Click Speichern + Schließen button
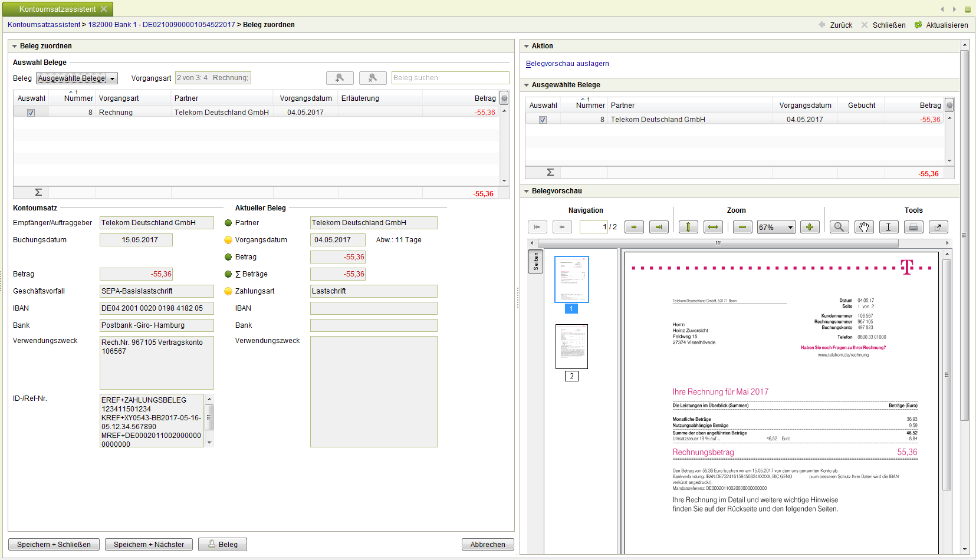The height and width of the screenshot is (560, 976). (x=54, y=545)
